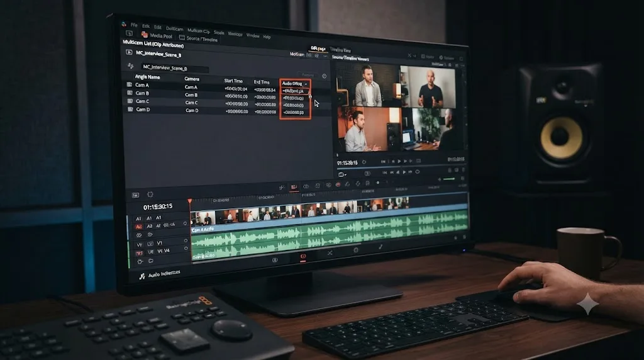The height and width of the screenshot is (360, 644).
Task: Open the three-dot options beside MoScan
Action: pyautogui.click(x=325, y=56)
